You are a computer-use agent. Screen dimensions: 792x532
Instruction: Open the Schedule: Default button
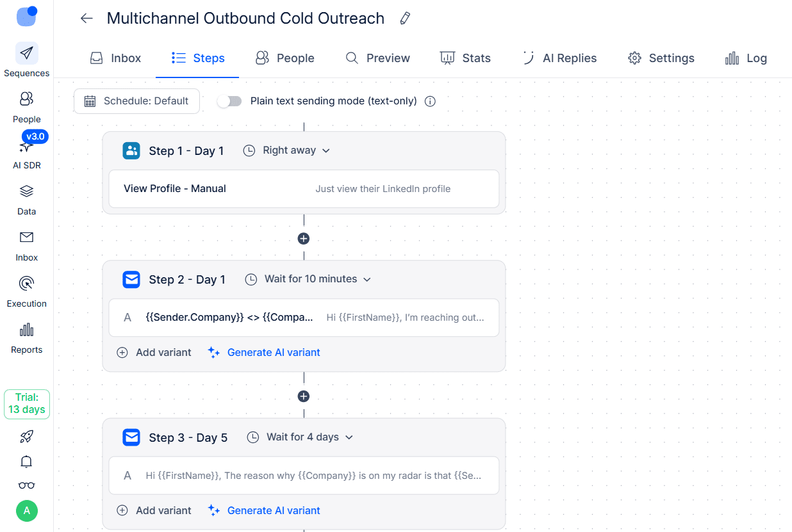click(x=136, y=101)
